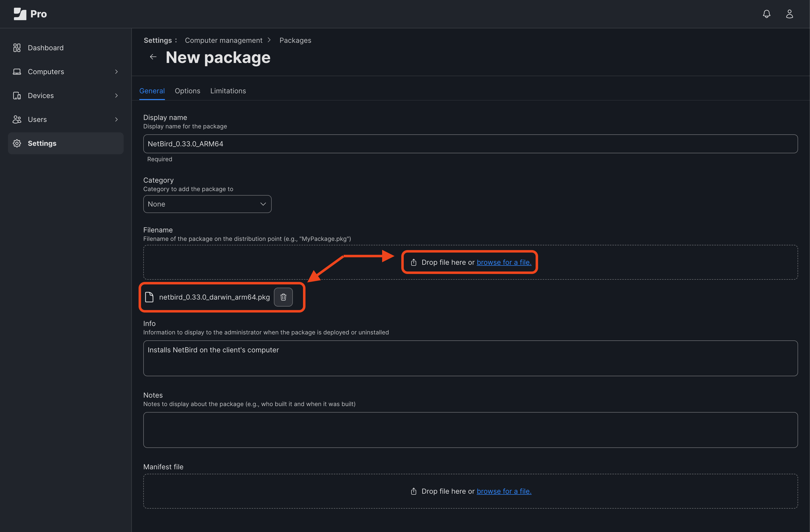Select the Computers sidebar icon
Viewport: 810px width, 532px height.
pos(17,71)
